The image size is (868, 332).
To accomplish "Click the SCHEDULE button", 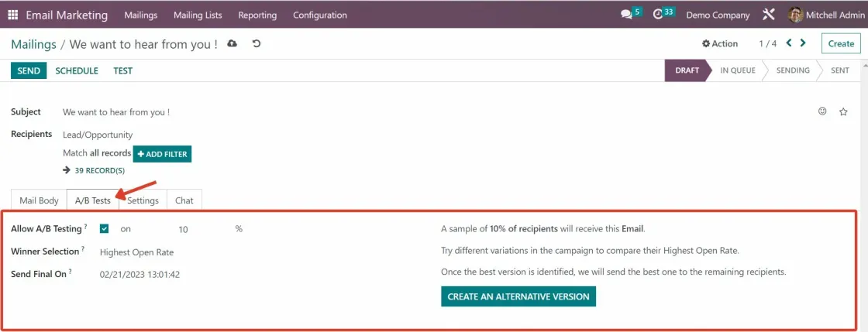I will [x=77, y=70].
